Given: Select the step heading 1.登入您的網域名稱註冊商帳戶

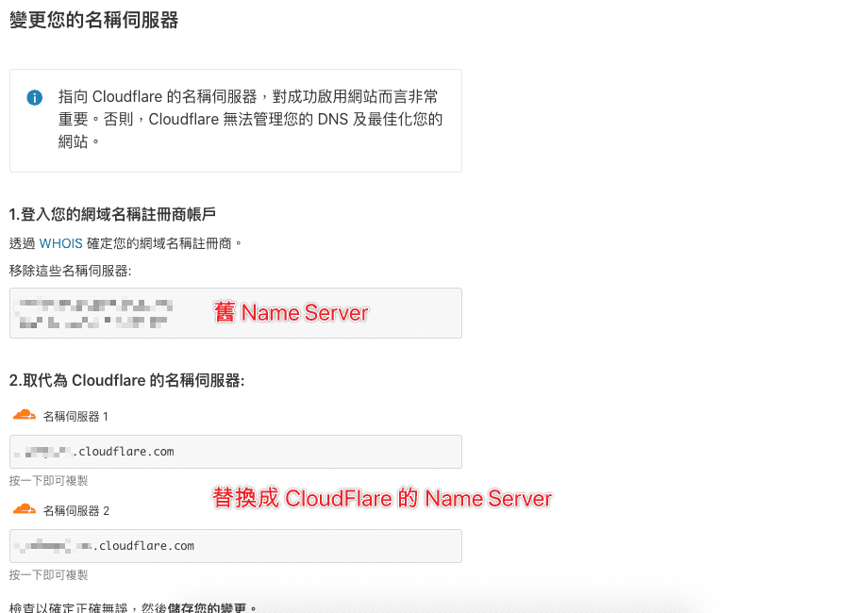Looking at the screenshot, I should pyautogui.click(x=112, y=214).
